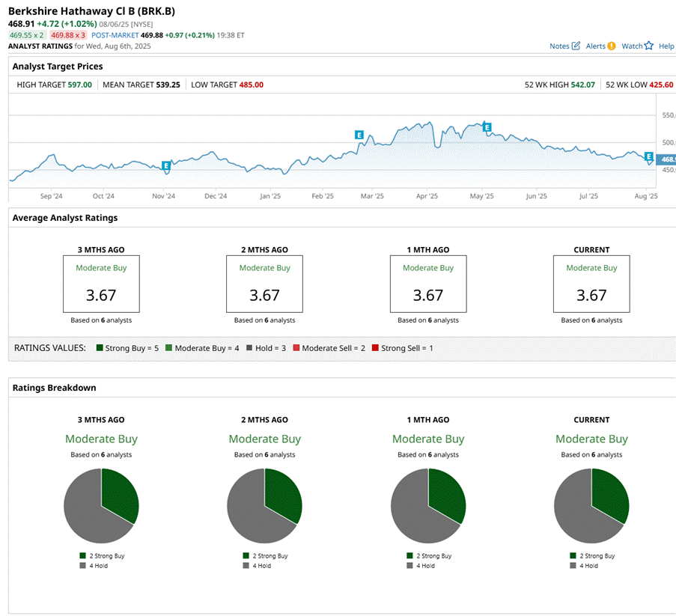The width and height of the screenshot is (676, 616).
Task: Click the red ask quote 469.88 x 3
Action: click(68, 35)
